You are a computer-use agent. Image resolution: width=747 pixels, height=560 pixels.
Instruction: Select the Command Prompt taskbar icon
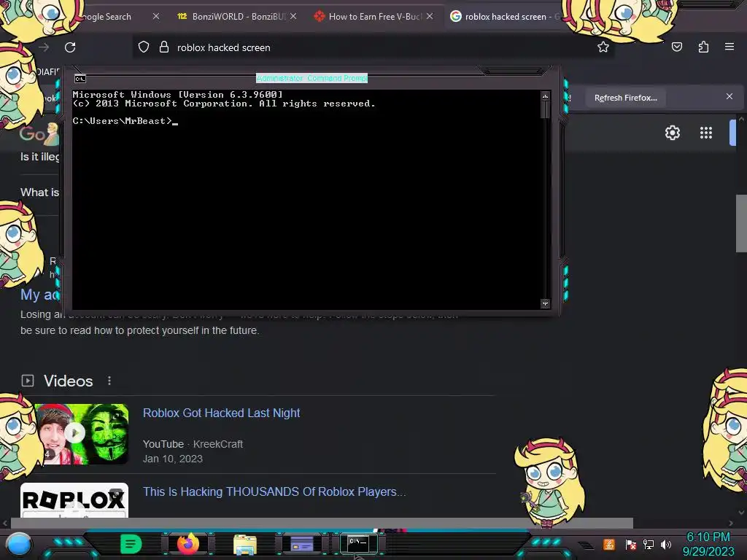(358, 543)
